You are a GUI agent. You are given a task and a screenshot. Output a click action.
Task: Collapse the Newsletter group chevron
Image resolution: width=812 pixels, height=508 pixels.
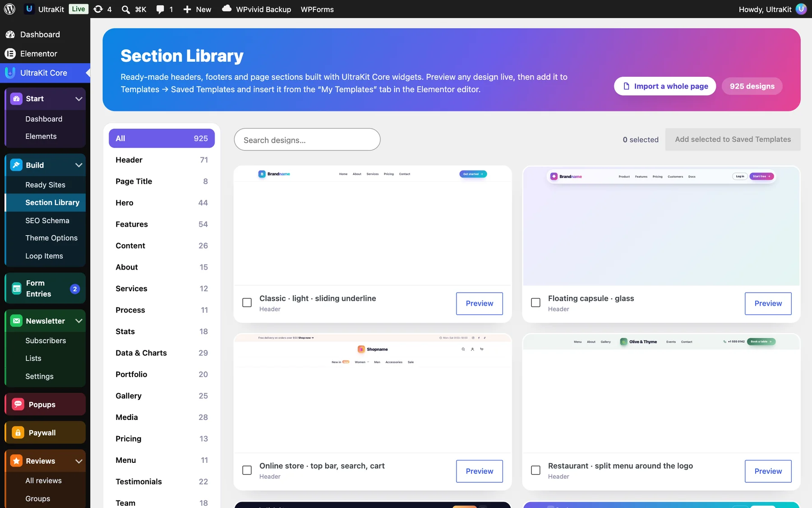78,321
